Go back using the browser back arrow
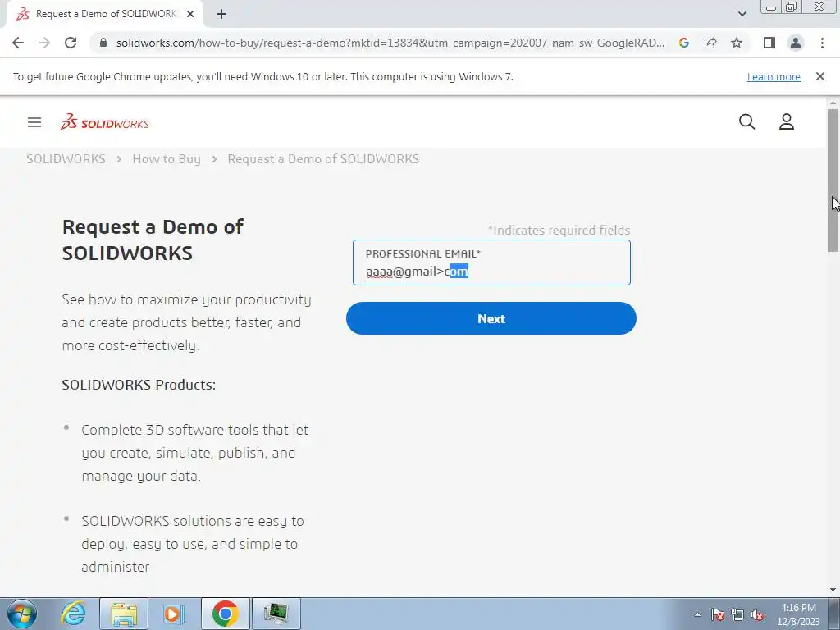 pyautogui.click(x=18, y=43)
